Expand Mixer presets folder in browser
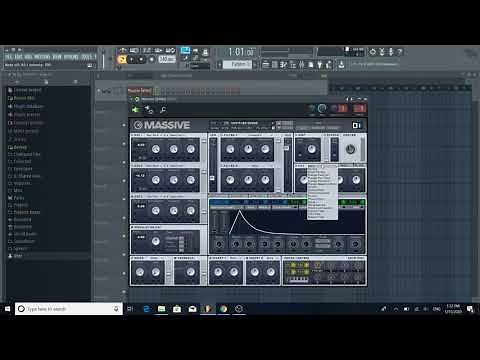 coord(23,131)
